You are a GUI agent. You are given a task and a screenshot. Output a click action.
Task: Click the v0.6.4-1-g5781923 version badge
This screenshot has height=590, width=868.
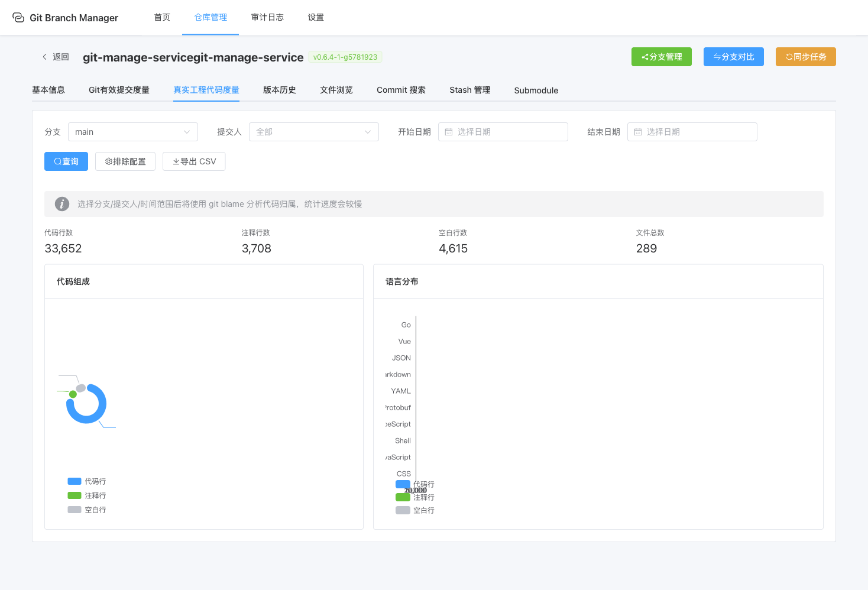pos(345,57)
